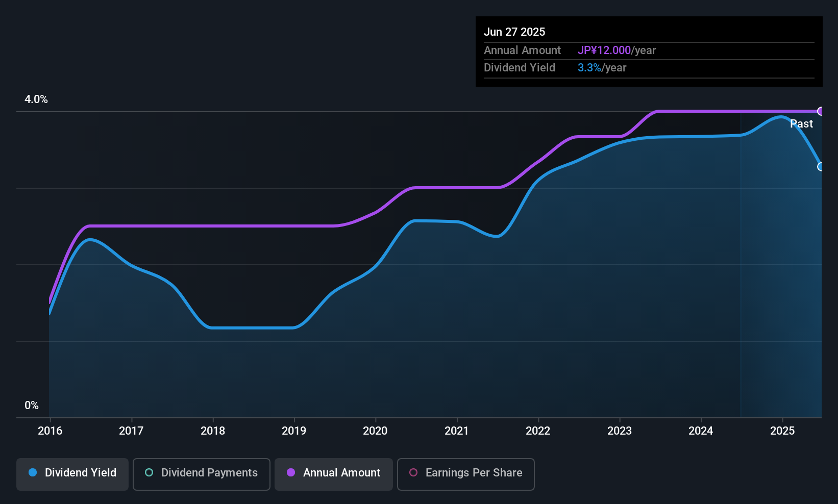Screen dimensions: 838x504
Task: Click the 2019 axis label
Action: pos(294,431)
